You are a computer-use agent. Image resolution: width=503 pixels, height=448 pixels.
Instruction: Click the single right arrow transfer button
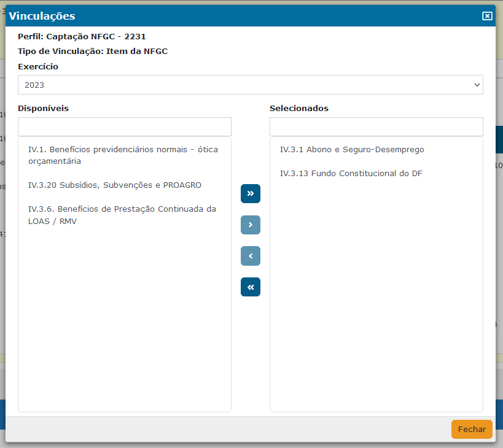coord(251,225)
